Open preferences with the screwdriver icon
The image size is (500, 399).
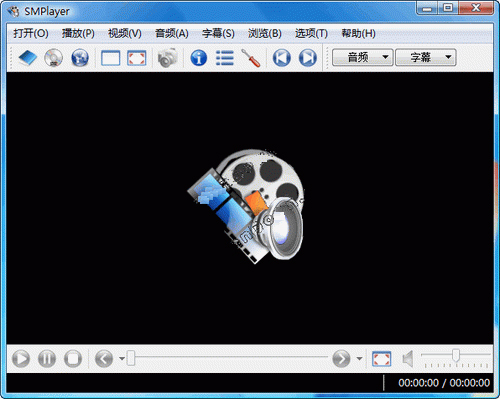coord(251,58)
